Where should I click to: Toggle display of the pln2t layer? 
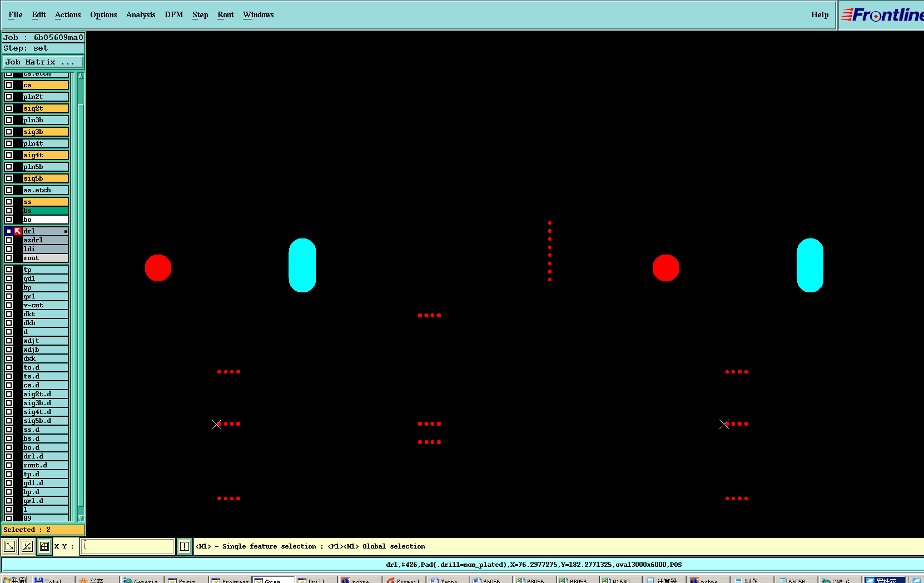coord(9,97)
